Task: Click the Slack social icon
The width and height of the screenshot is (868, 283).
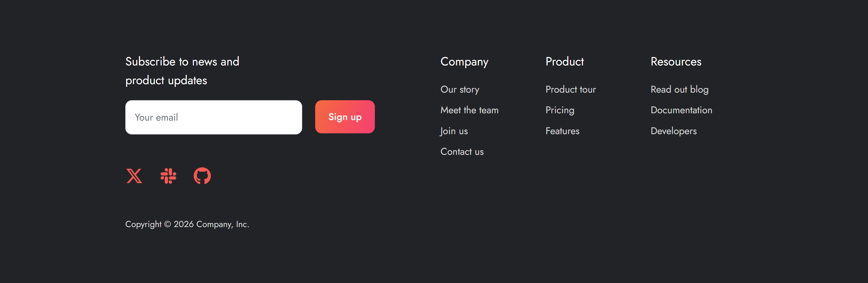Action: (168, 176)
